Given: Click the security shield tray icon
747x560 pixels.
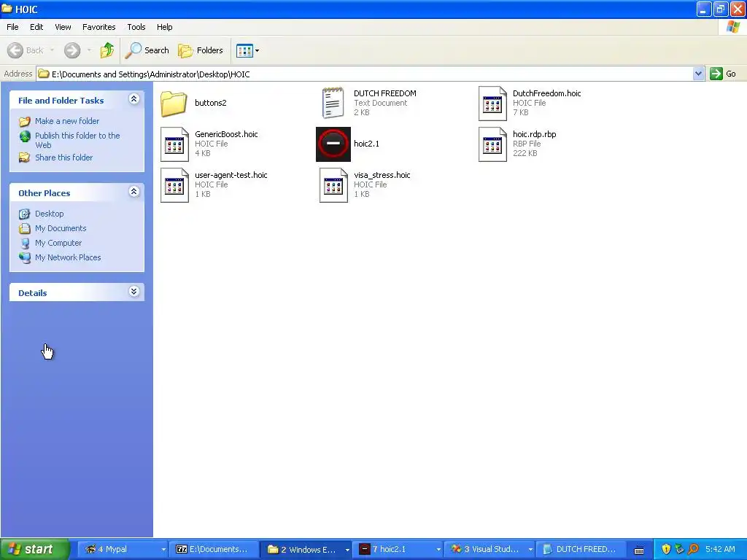Looking at the screenshot, I should click(x=666, y=549).
